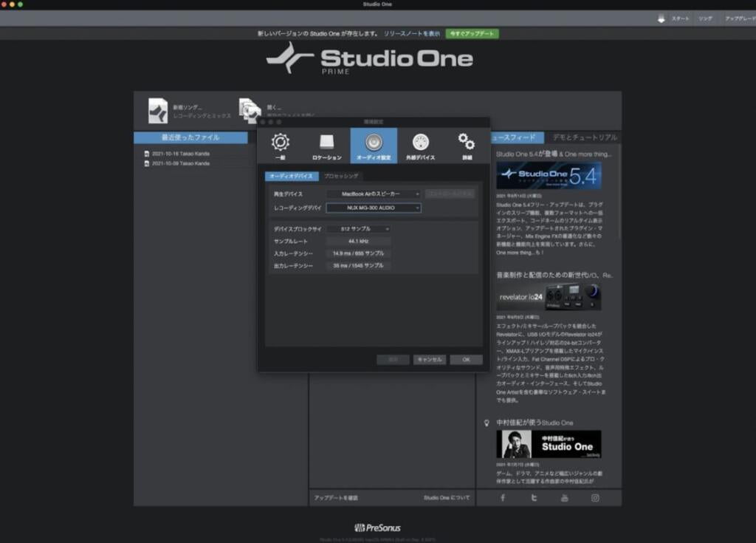This screenshot has height=543, width=756.
Task: Click the PreSonus logo at the bottom
Action: [x=377, y=527]
